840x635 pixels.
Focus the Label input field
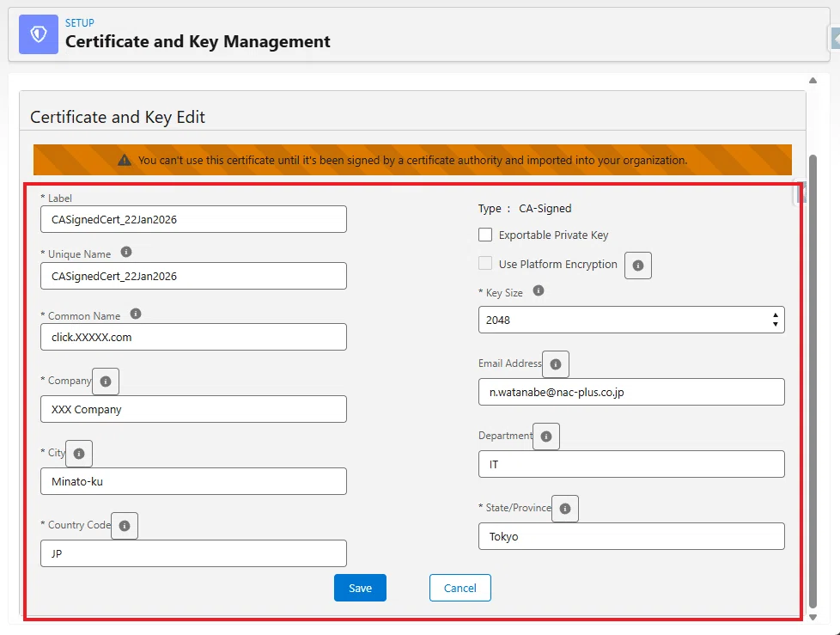[x=193, y=219]
